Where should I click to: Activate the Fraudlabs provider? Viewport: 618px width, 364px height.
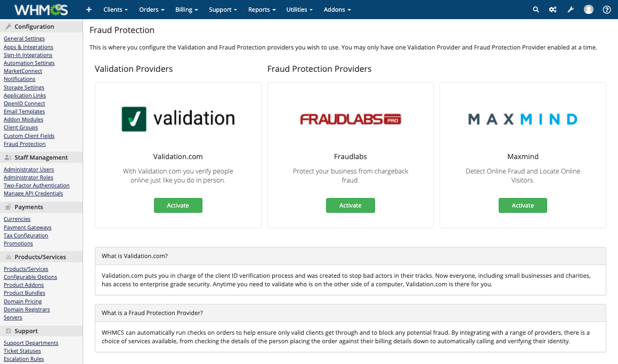tap(351, 205)
